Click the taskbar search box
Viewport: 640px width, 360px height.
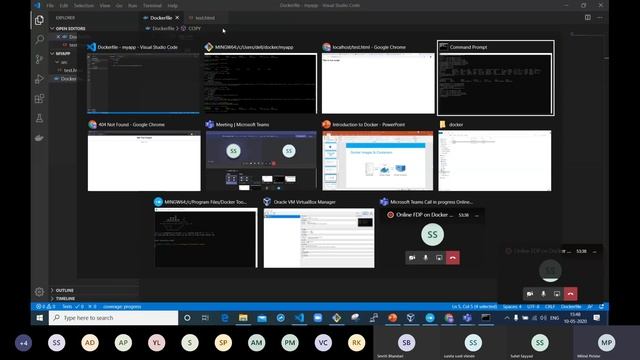point(113,318)
